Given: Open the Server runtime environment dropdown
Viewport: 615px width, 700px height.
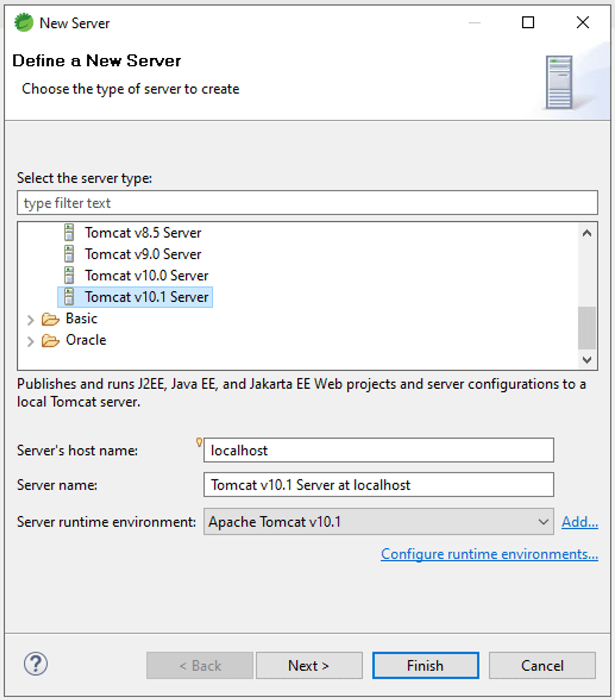Looking at the screenshot, I should coord(545,521).
